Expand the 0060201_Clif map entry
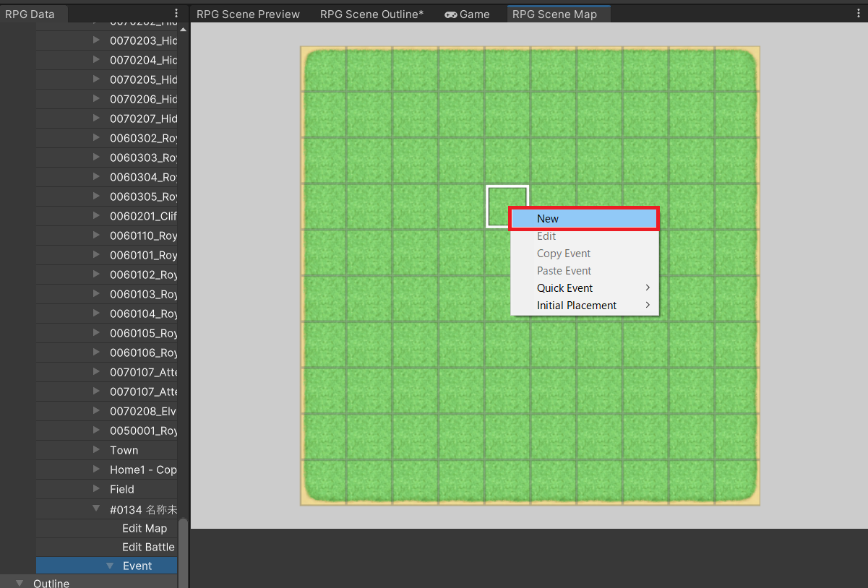This screenshot has height=588, width=868. (x=96, y=216)
